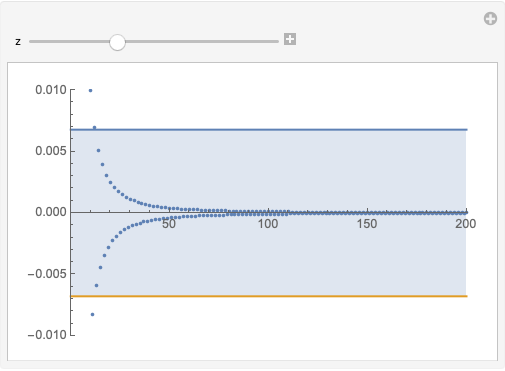Select the lowest data point below the orange line
This screenshot has height=371, width=505.
coord(92,314)
